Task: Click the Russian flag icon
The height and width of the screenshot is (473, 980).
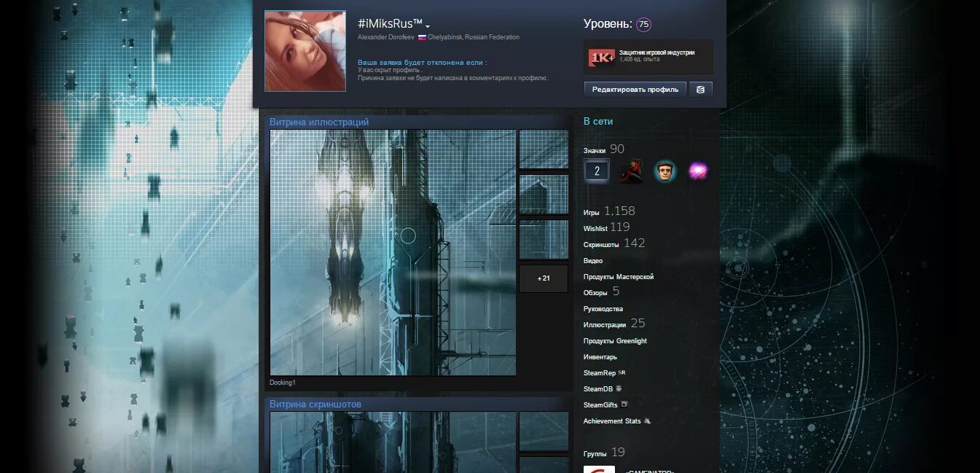Action: coord(421,37)
